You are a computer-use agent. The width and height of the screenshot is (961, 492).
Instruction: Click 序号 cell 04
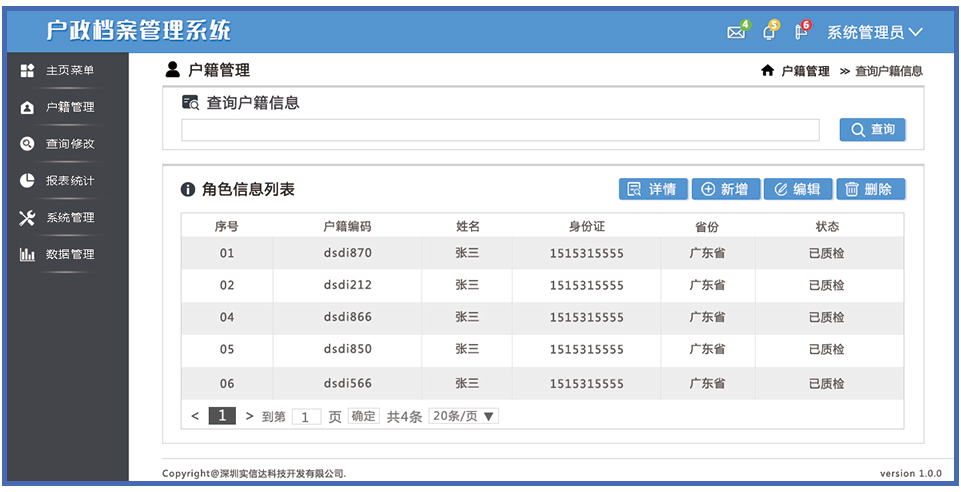227,317
